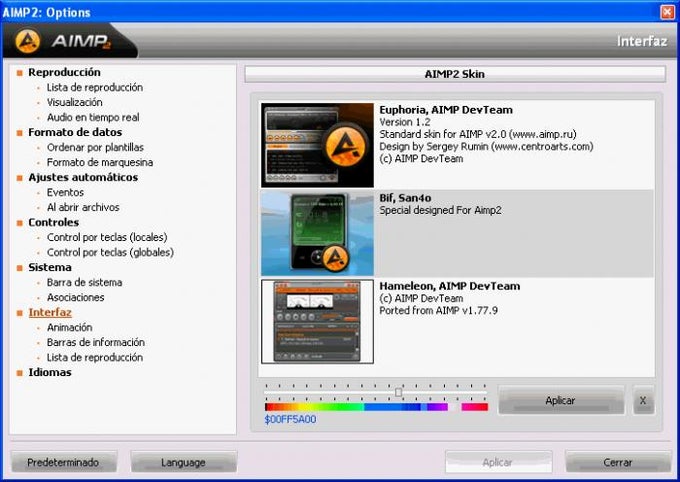Select the Sistema section
The width and height of the screenshot is (680, 482).
click(x=50, y=267)
